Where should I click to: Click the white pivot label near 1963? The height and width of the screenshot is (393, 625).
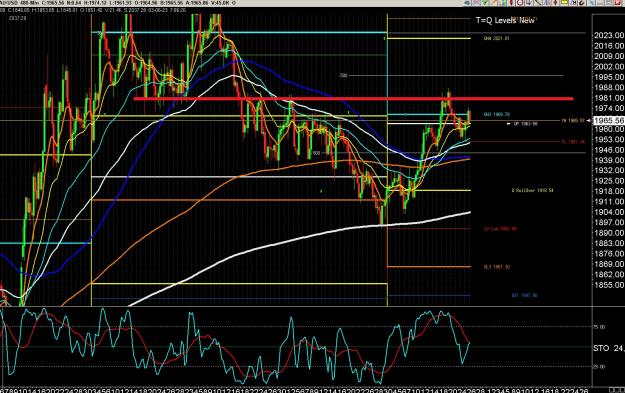click(525, 124)
